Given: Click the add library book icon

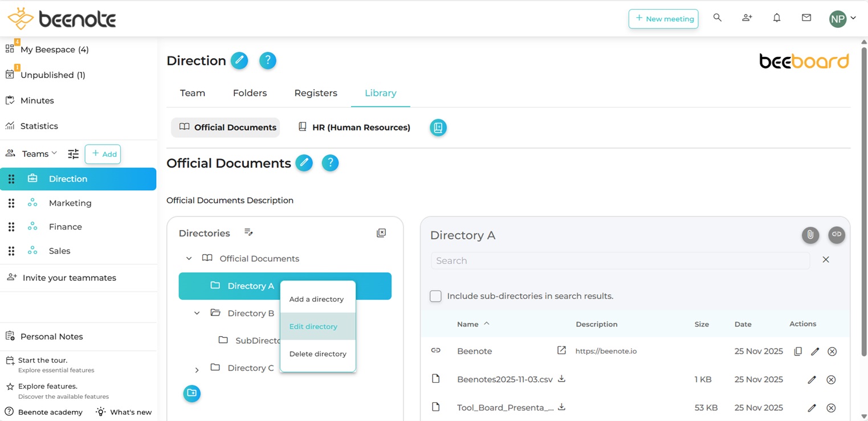Looking at the screenshot, I should 438,128.
